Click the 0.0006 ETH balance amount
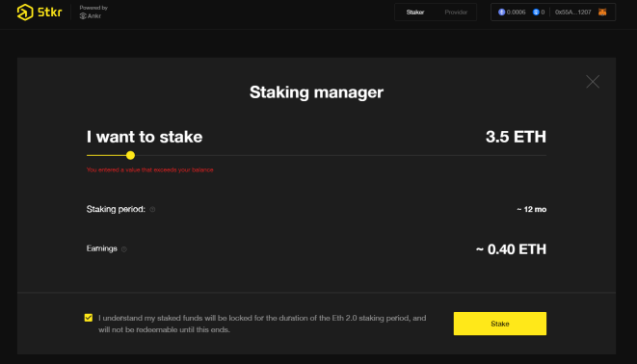637x364 pixels. [x=516, y=13]
